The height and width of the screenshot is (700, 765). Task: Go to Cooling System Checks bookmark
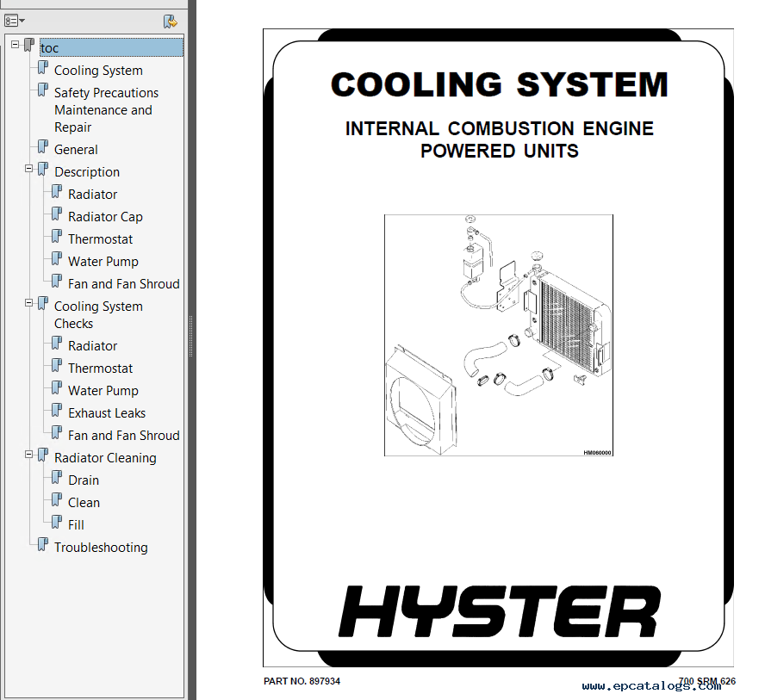coord(98,315)
